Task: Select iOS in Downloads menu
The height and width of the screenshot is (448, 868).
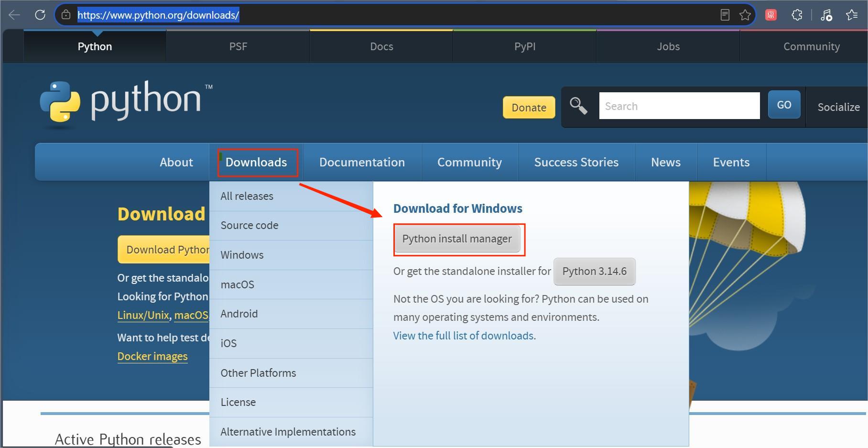Action: coord(291,343)
